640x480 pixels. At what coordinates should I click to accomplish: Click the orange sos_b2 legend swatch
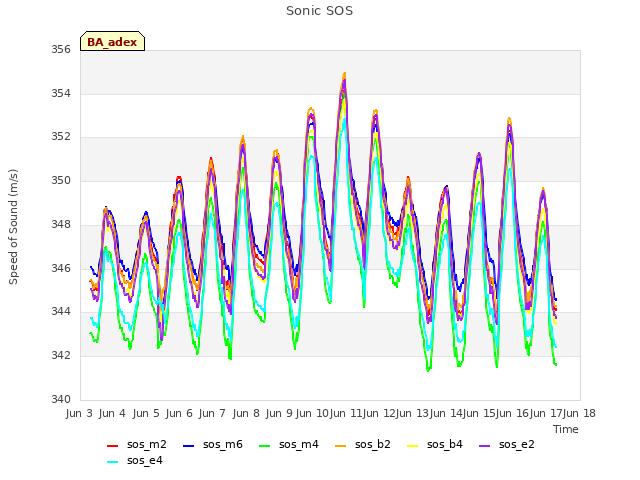pyautogui.click(x=340, y=446)
